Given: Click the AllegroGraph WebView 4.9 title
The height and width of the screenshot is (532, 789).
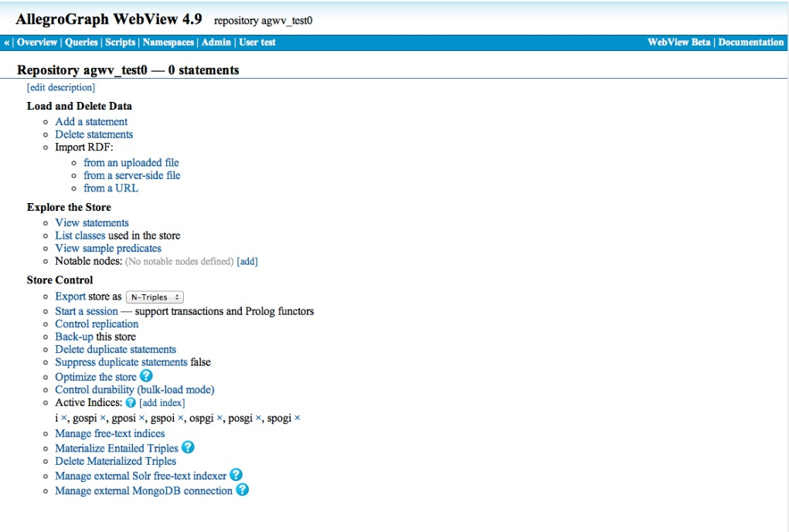Looking at the screenshot, I should point(109,19).
